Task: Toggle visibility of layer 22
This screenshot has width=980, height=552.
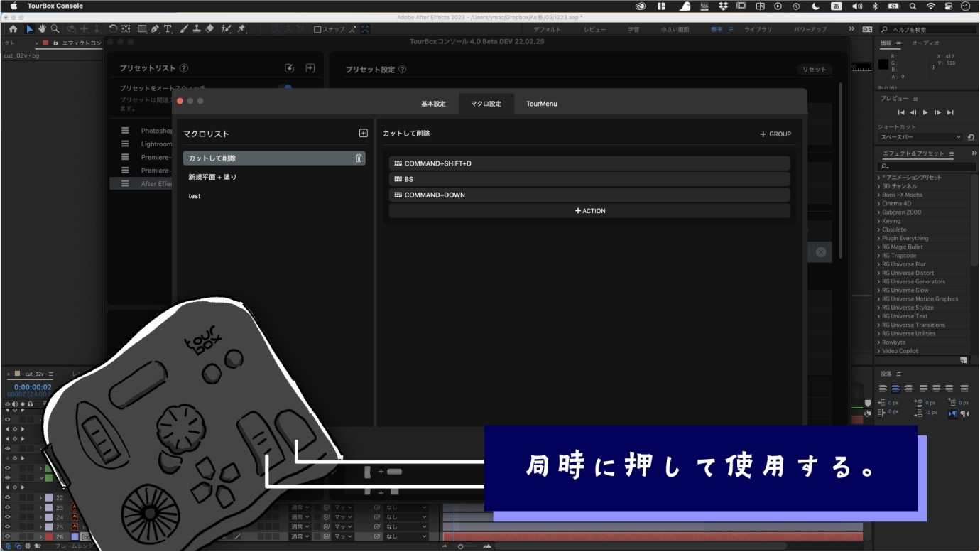Action: (7, 498)
